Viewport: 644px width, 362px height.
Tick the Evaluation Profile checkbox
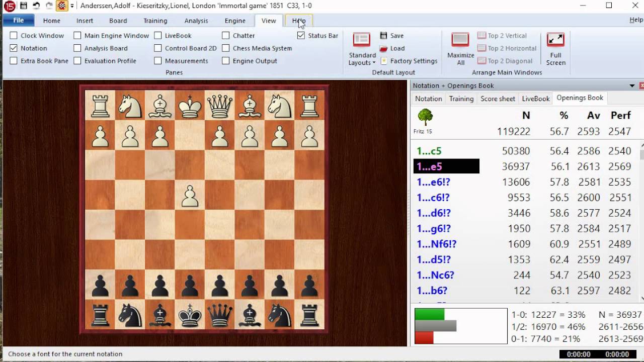click(77, 61)
